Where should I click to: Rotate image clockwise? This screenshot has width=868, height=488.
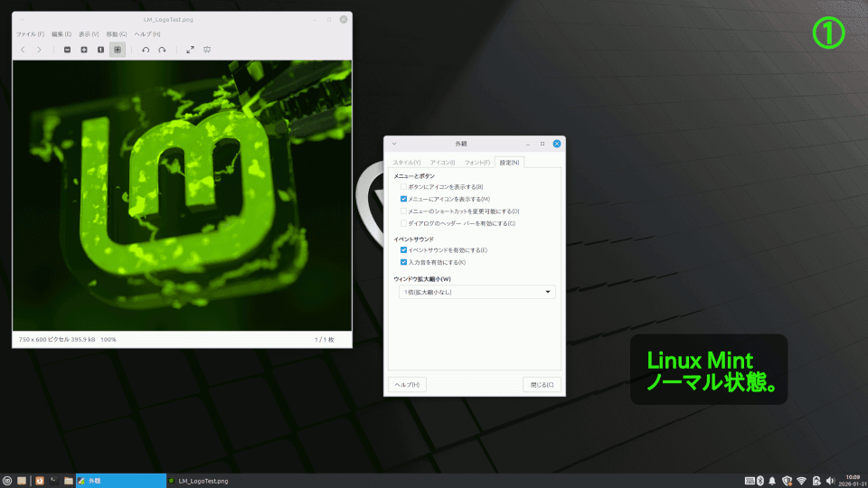162,50
